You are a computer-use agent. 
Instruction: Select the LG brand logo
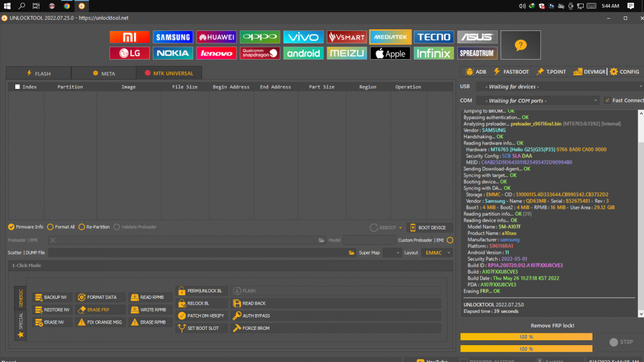tap(129, 53)
